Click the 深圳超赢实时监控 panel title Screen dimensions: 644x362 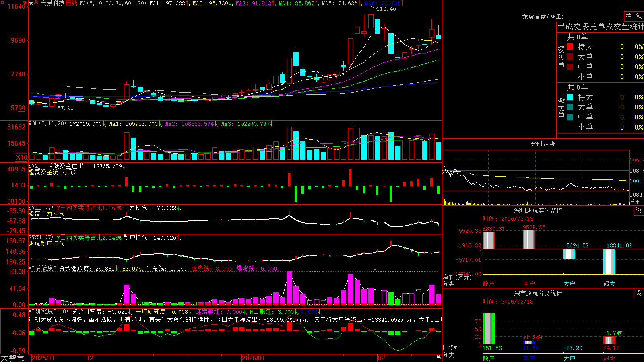pyautogui.click(x=538, y=210)
